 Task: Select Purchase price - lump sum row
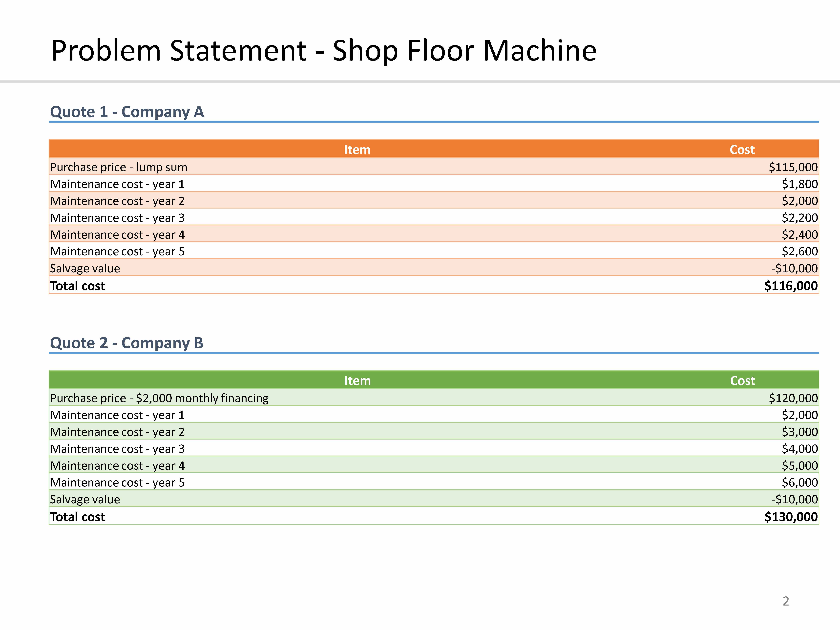pyautogui.click(x=119, y=167)
